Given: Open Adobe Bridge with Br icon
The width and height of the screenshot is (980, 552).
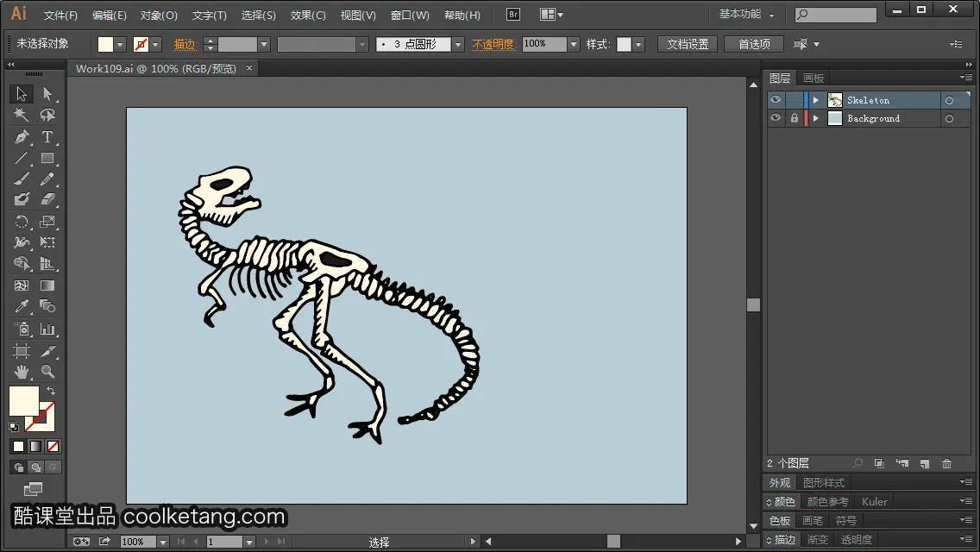Looking at the screenshot, I should click(x=513, y=15).
